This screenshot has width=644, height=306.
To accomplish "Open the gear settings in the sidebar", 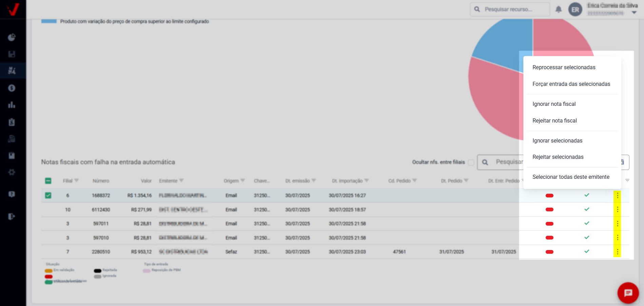I will 12,172.
